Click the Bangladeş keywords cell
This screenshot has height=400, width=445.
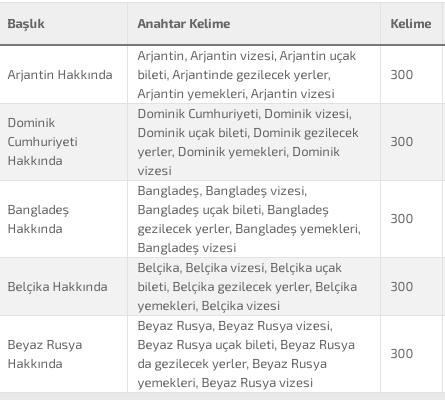254,219
